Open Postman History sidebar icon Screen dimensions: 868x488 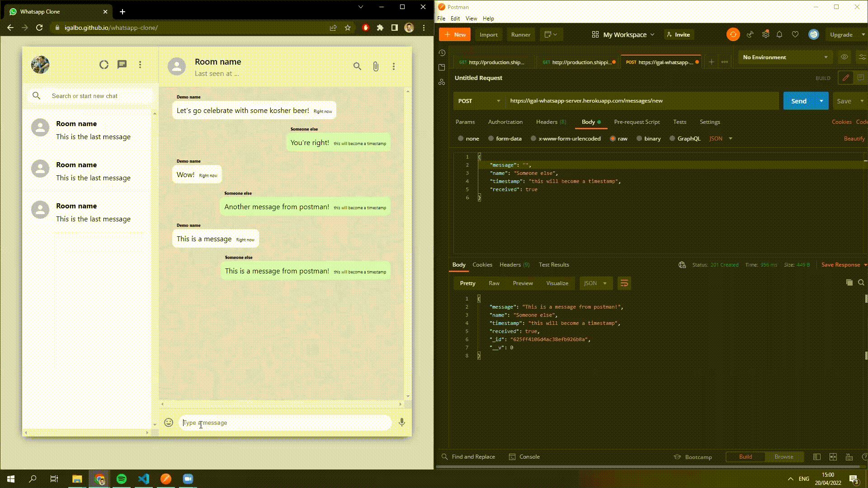[442, 53]
